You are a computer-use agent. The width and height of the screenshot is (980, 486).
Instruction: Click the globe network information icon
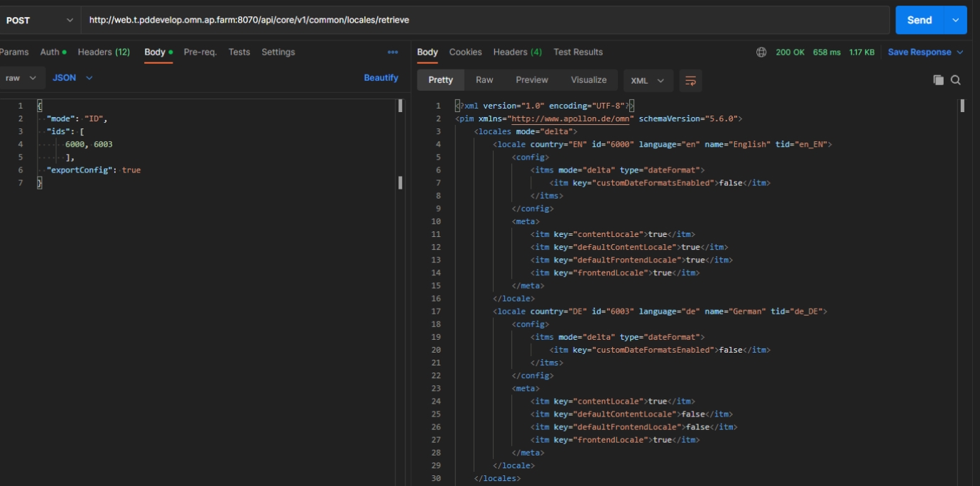click(761, 52)
